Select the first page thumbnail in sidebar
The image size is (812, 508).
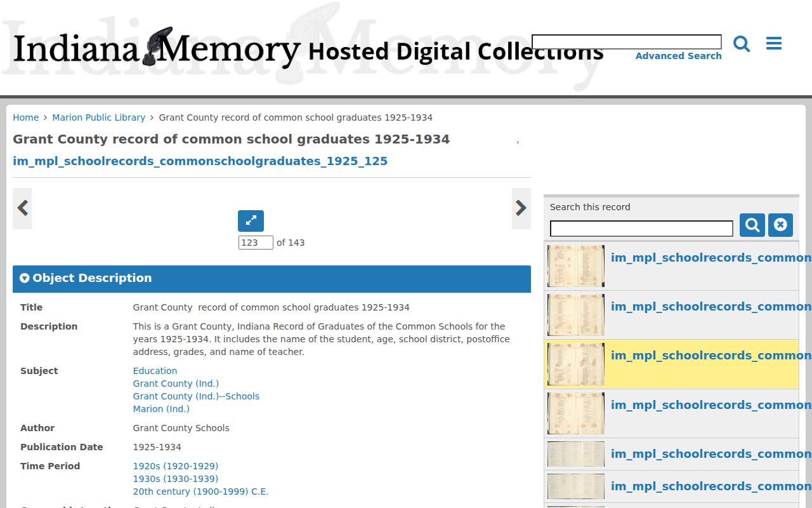[x=576, y=266]
